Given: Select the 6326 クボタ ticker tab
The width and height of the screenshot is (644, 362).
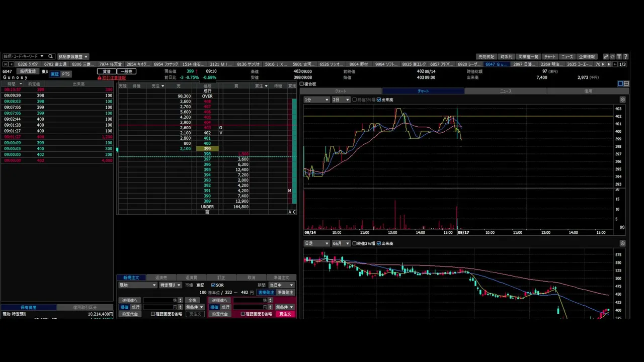Looking at the screenshot, I should point(28,64).
